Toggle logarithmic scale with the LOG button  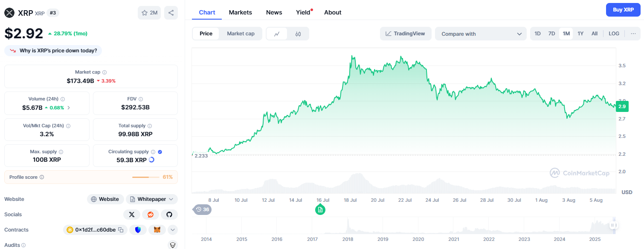point(614,33)
